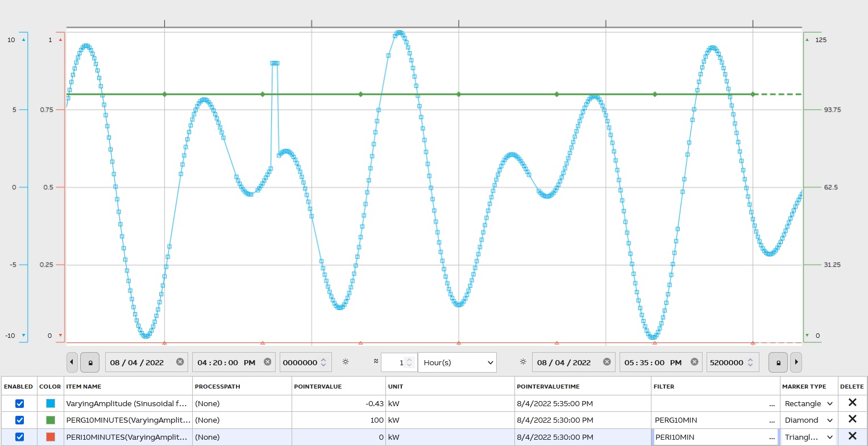Clear the start date 08/04/2022 field

pyautogui.click(x=180, y=362)
